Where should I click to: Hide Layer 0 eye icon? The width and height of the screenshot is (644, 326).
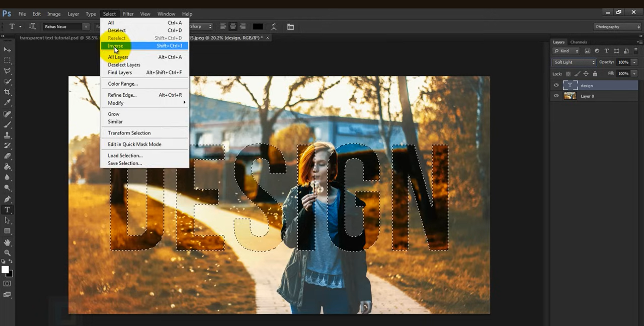coord(556,96)
